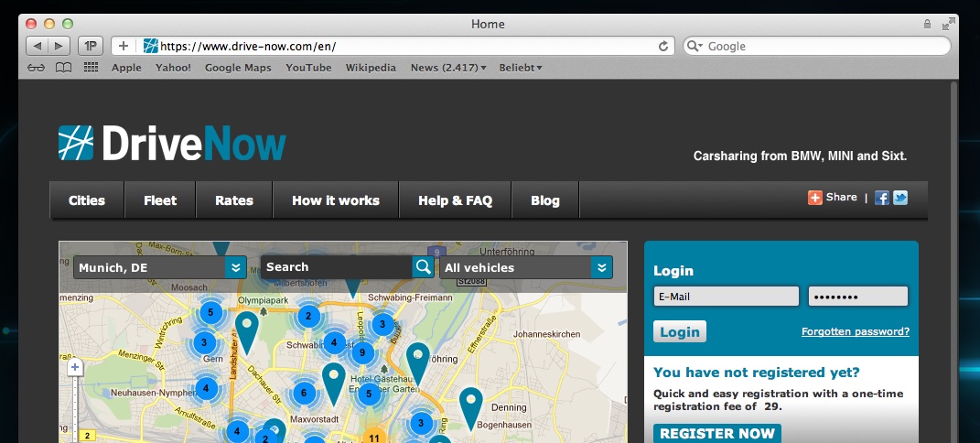Go back with Safari's back arrow
Viewport: 980px width, 443px height.
click(x=37, y=46)
